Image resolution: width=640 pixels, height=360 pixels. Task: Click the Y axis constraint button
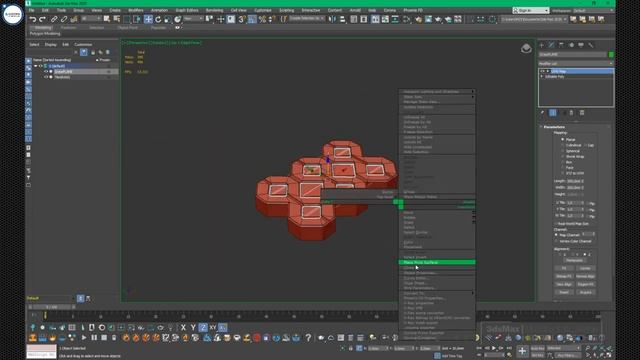[193, 327]
